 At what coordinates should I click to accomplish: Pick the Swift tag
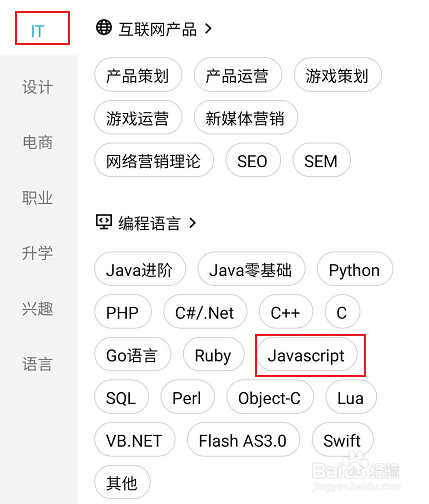343,440
